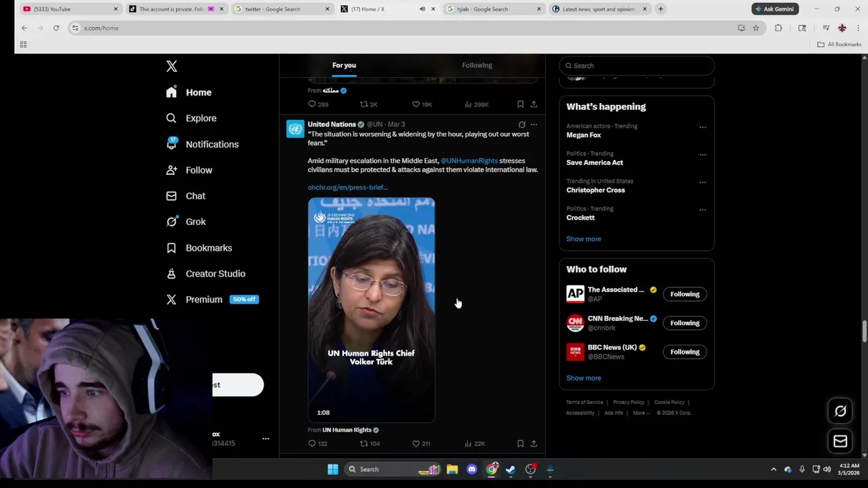Switch to the YouTube browser tab
Image resolution: width=868 pixels, height=488 pixels.
pos(71,9)
